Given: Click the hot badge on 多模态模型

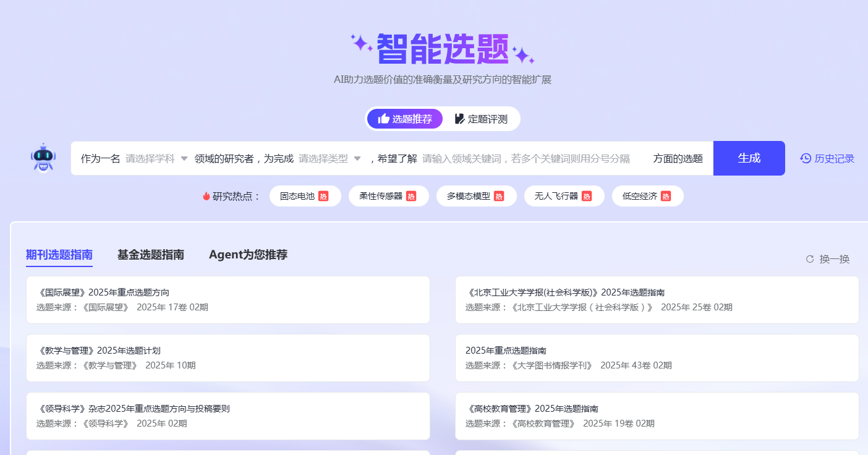Looking at the screenshot, I should [499, 196].
